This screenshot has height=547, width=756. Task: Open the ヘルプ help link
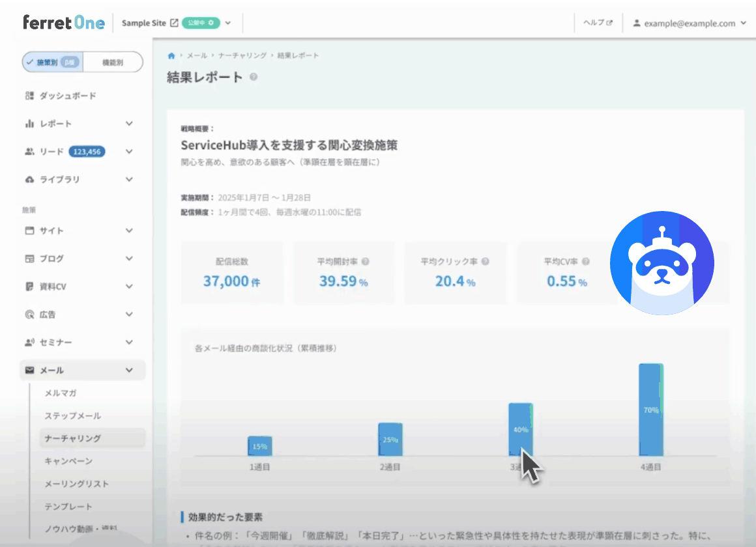pos(597,23)
